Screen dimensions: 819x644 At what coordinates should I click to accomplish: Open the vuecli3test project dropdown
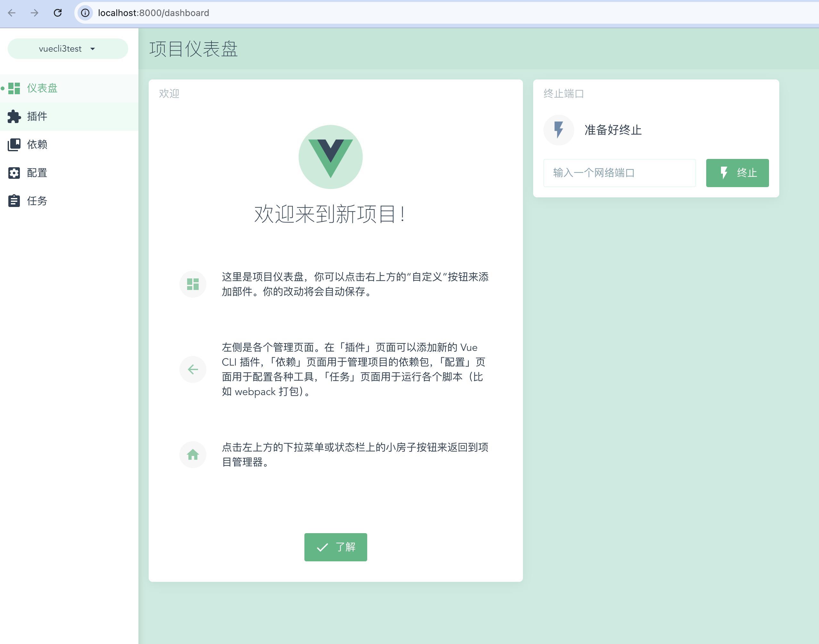pos(60,49)
